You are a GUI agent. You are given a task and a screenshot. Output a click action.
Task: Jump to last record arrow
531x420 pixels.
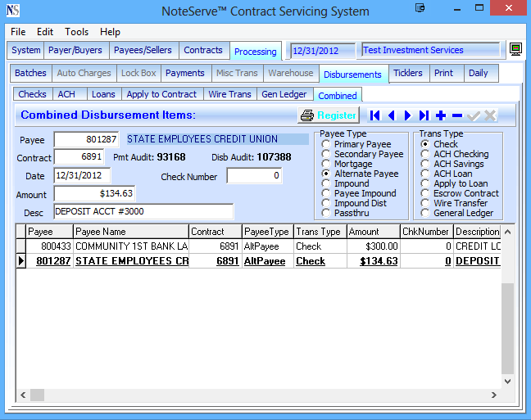424,116
